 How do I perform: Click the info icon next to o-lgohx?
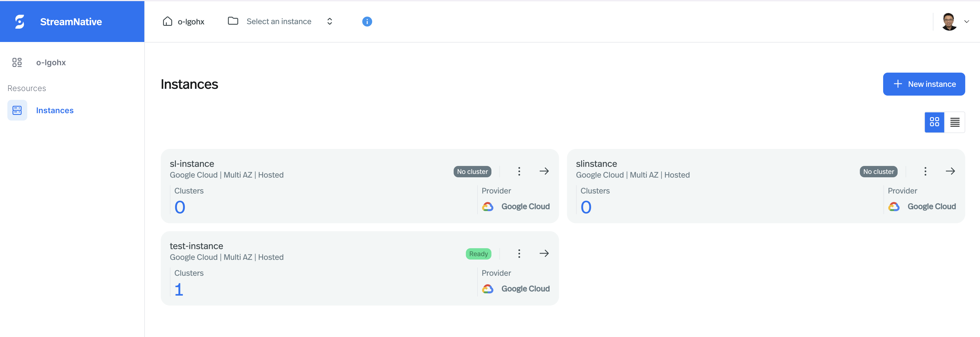point(367,21)
